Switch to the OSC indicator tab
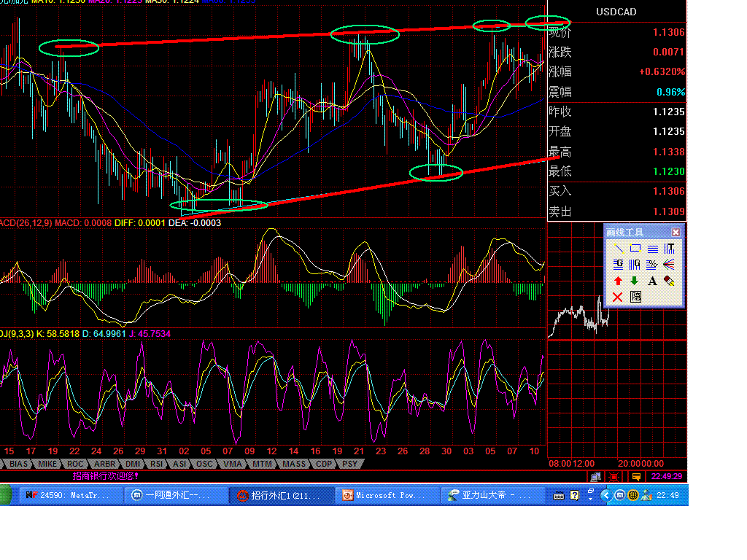 pyautogui.click(x=204, y=464)
